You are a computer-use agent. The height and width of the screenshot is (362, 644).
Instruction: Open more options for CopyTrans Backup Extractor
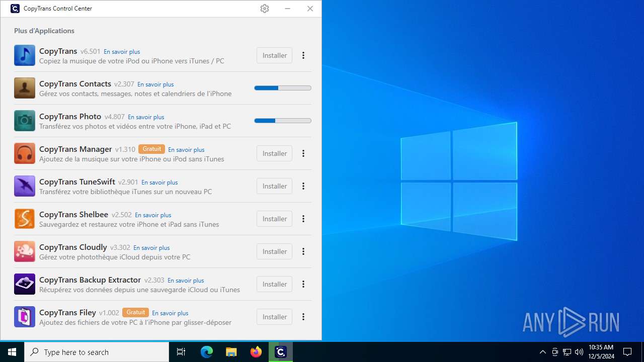pos(303,284)
